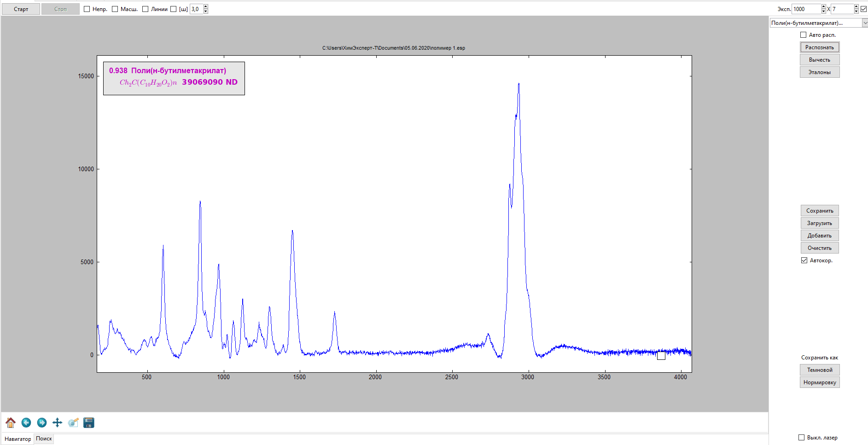
Task: Toggle the Непр. checkbox
Action: (87, 9)
